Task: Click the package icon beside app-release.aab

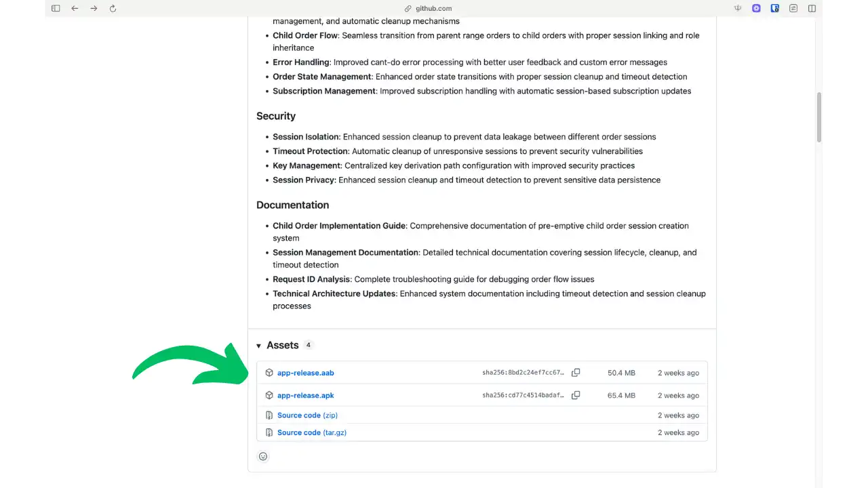Action: (x=269, y=372)
